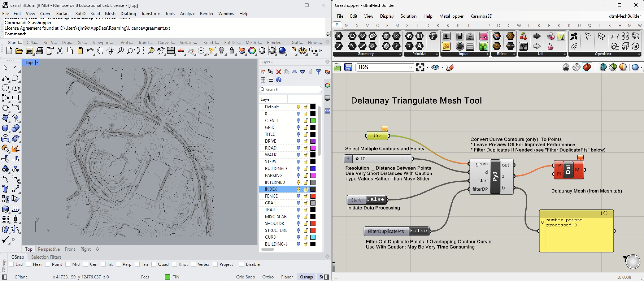The height and width of the screenshot is (281, 644).
Task: Click the C-ES-T layer green color swatch
Action: coord(313,120)
